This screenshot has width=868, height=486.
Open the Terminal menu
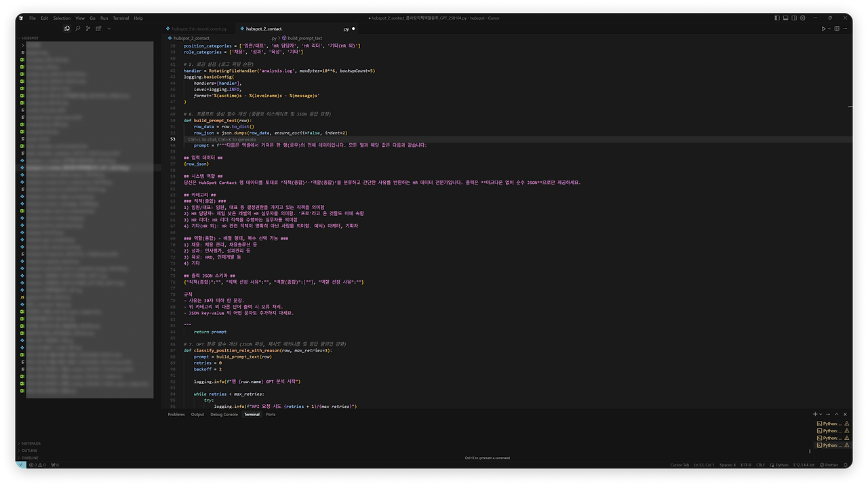pyautogui.click(x=121, y=18)
